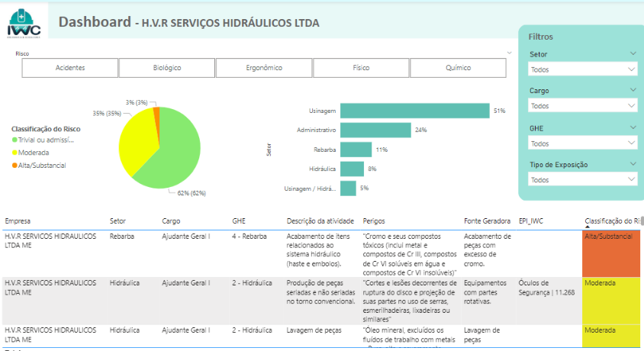Image resolution: width=644 pixels, height=351 pixels.
Task: Click the Usinagem / Hidrá... 5% bar
Action: (x=348, y=188)
